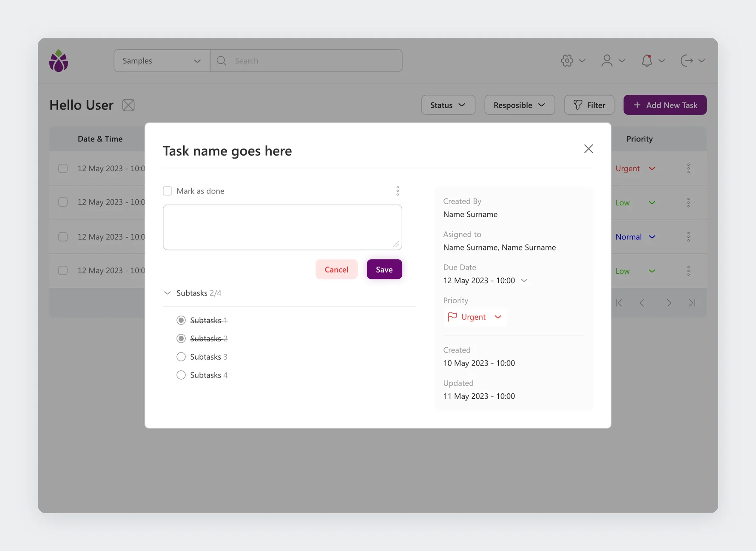
Task: Open the Due Date dropdown chevron
Action: [x=524, y=281]
